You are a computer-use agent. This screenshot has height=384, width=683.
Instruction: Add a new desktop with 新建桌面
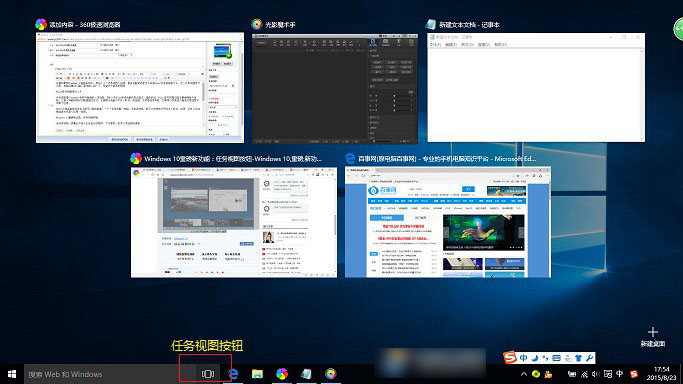(x=653, y=337)
